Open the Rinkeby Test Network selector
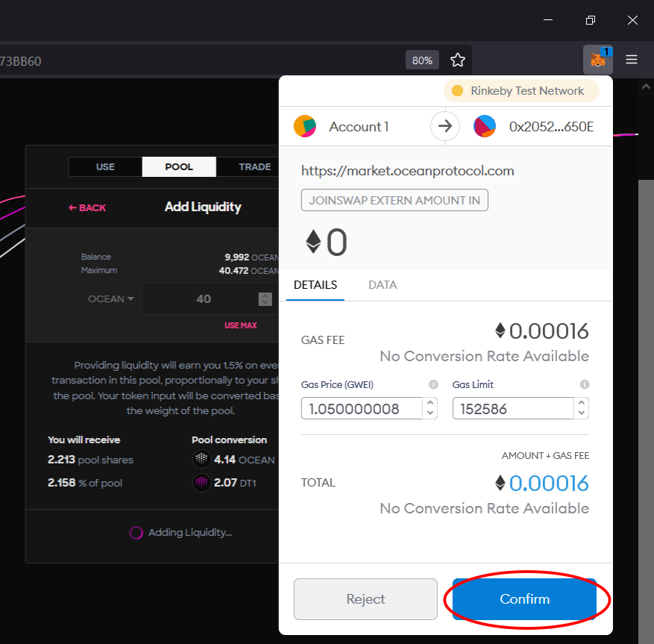The height and width of the screenshot is (644, 654). tap(521, 90)
